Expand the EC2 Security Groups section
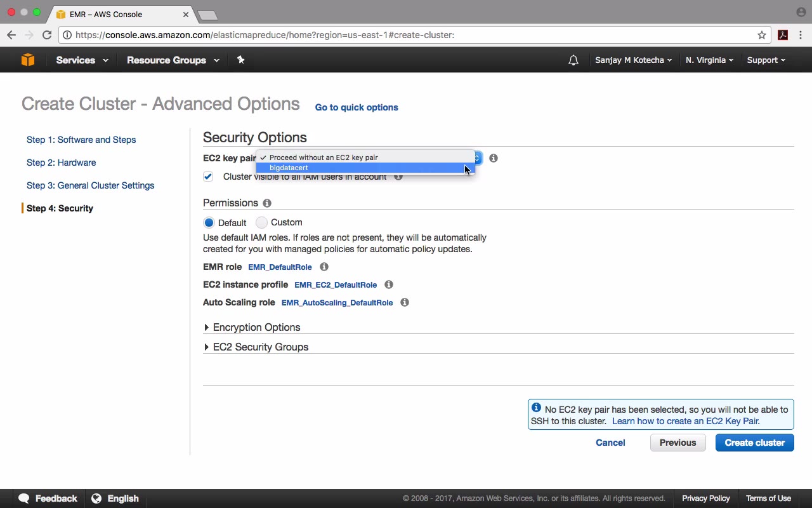 coord(260,347)
